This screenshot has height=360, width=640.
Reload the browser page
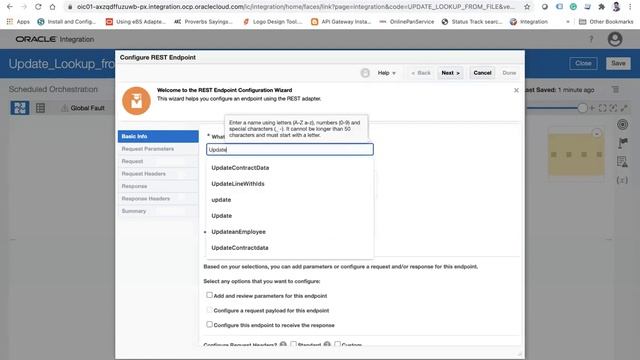pos(38,7)
